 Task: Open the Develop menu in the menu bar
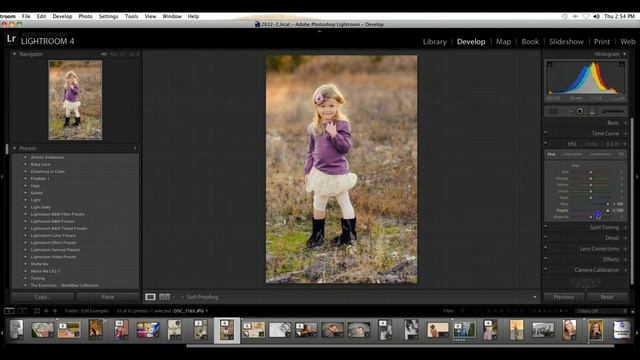click(x=62, y=16)
